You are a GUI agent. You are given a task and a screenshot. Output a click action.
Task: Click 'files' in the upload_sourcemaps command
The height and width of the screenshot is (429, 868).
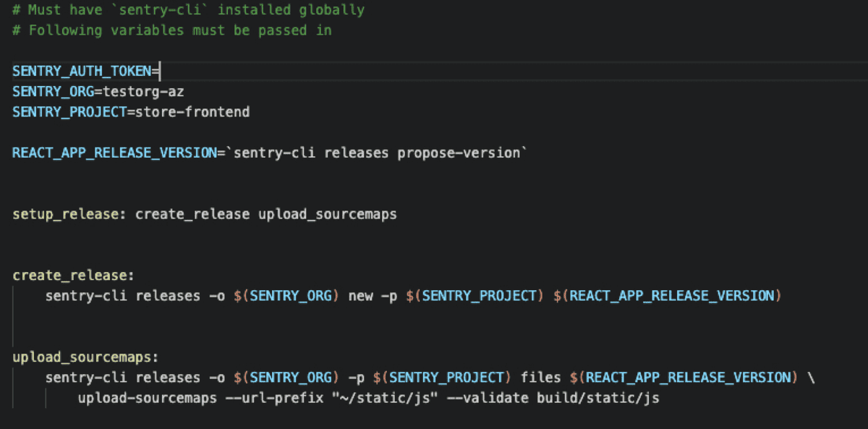point(540,378)
